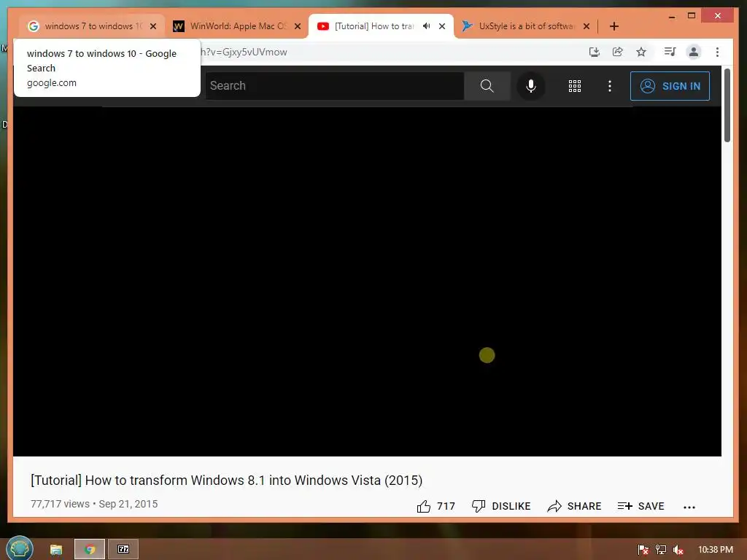Click the muted volume icon in tray
This screenshot has width=747, height=560.
click(678, 550)
